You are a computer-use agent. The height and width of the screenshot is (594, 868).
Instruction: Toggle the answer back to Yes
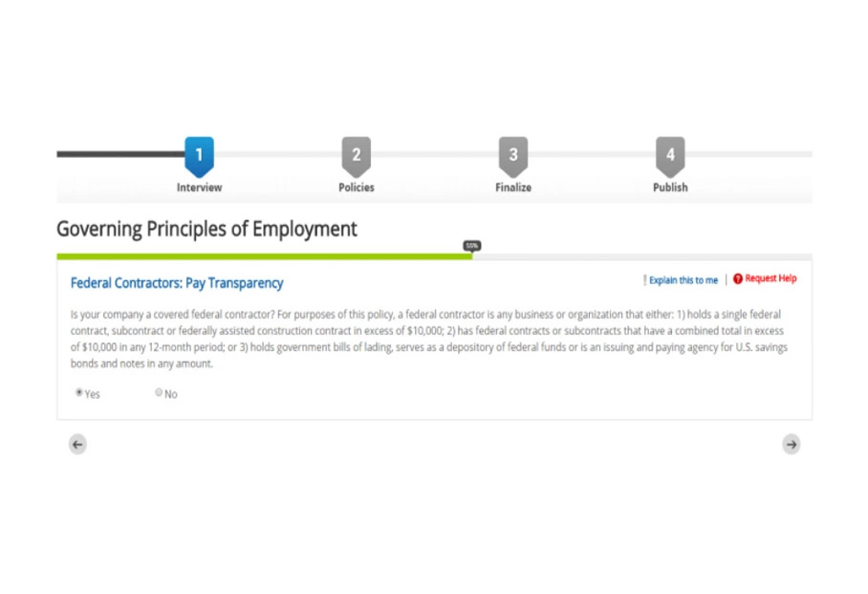click(79, 391)
